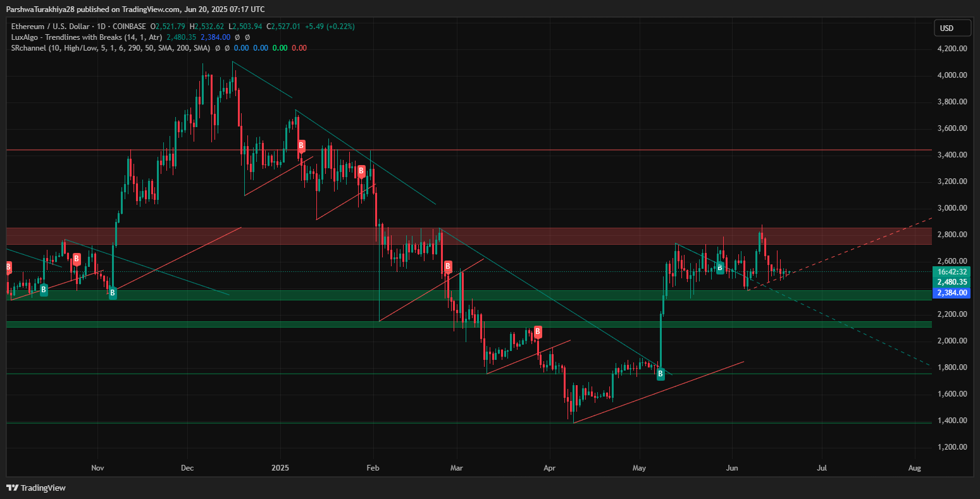This screenshot has height=499, width=980.
Task: Select the LuxAlgo Trendlines with Breaks legend
Action: click(x=86, y=37)
